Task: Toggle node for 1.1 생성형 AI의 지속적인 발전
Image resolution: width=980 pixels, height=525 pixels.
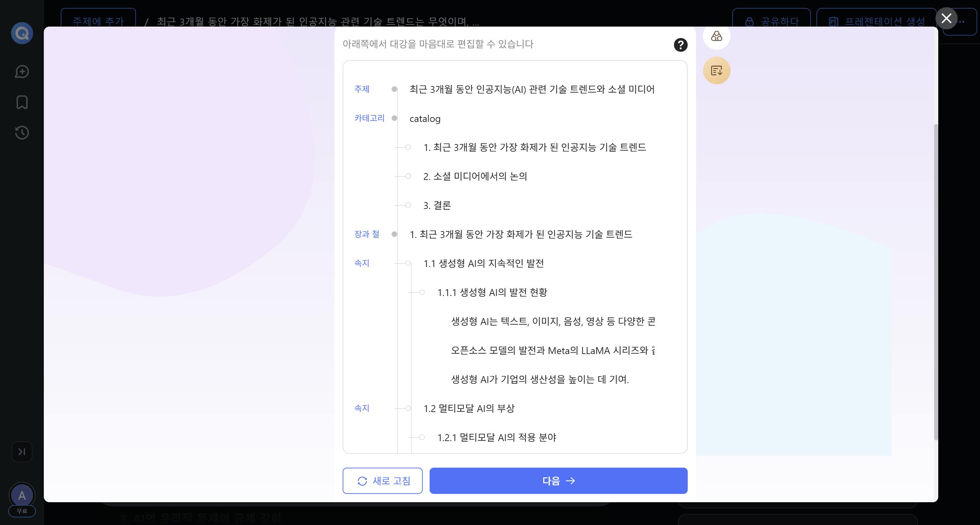Action: click(408, 263)
